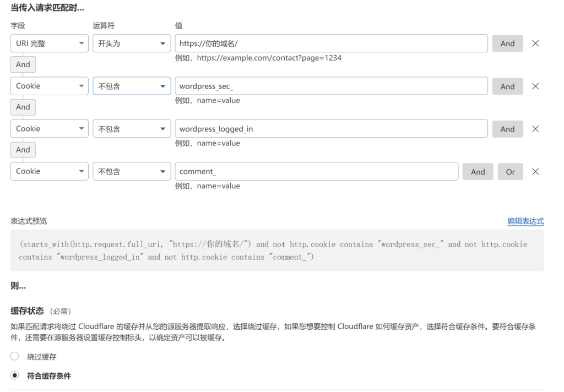564x392 pixels.
Task: Open the 编辑表达式 link
Action: tap(525, 221)
